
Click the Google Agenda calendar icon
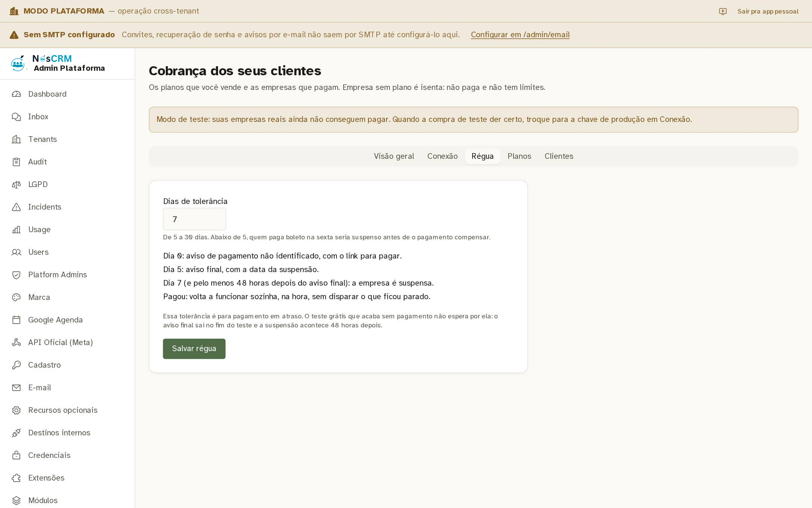point(16,320)
